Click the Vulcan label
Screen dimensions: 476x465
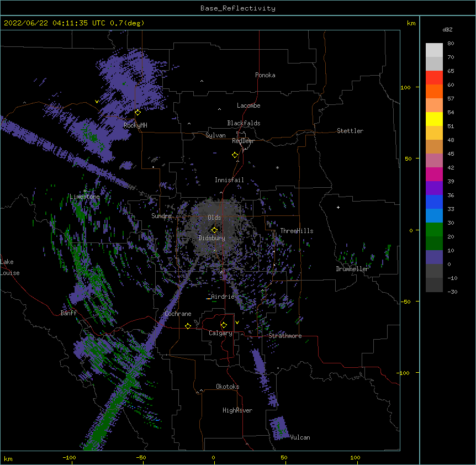(300, 437)
